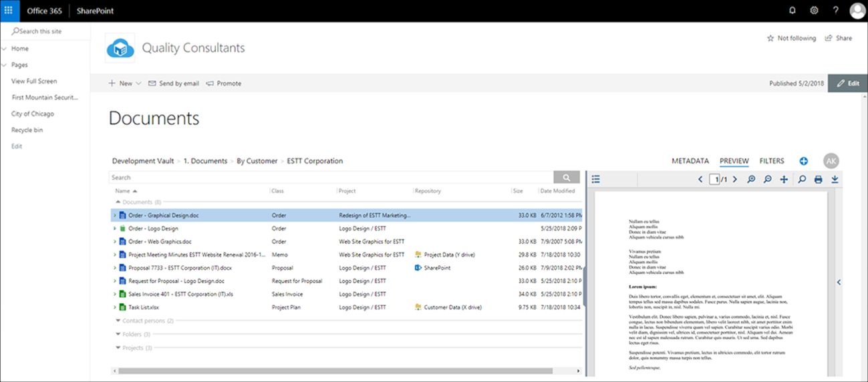Go to next page in preview

pos(734,180)
